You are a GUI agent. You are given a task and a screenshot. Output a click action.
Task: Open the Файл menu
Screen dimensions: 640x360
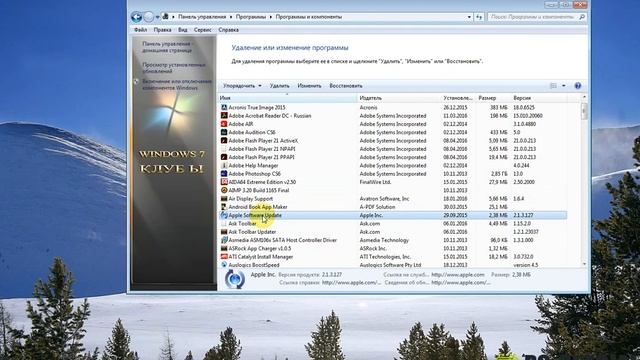point(140,30)
